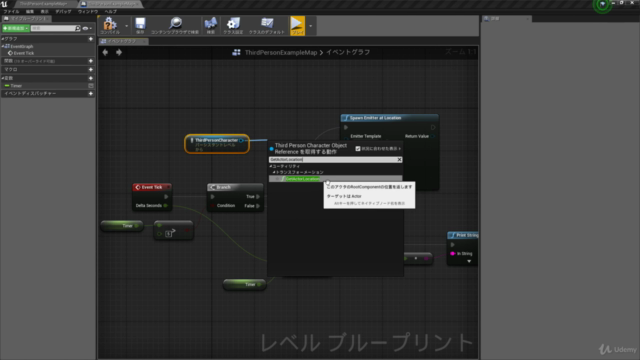
Task: Click the Branch Condition input pin
Action: tap(213, 206)
